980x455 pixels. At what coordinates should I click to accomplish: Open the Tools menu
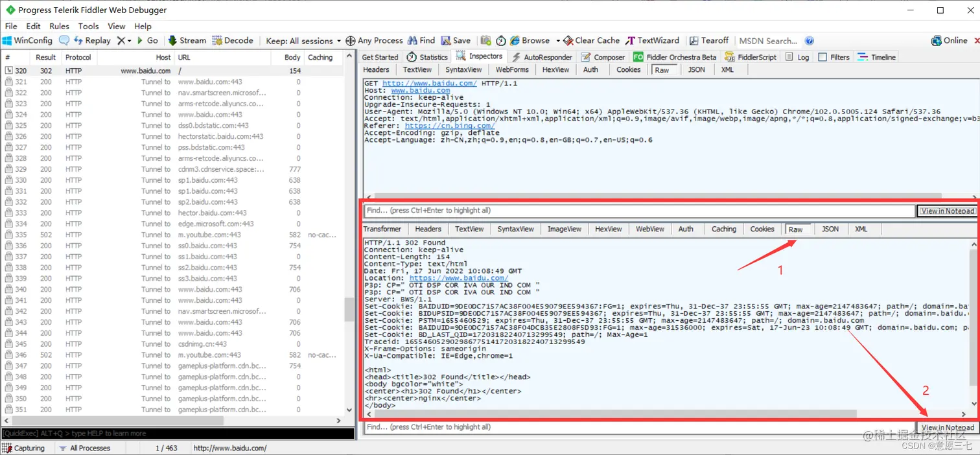point(88,26)
